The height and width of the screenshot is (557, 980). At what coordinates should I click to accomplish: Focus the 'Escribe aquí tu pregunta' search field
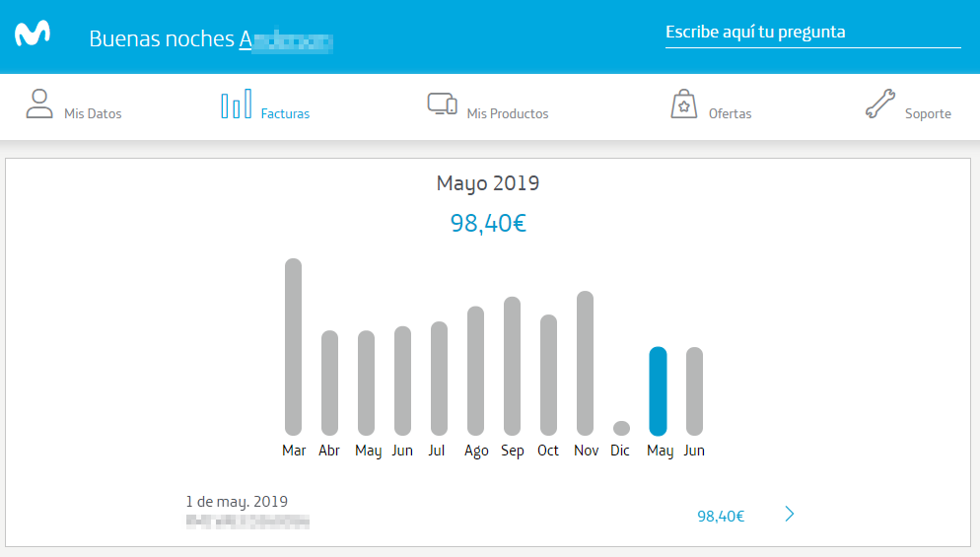pyautogui.click(x=812, y=33)
